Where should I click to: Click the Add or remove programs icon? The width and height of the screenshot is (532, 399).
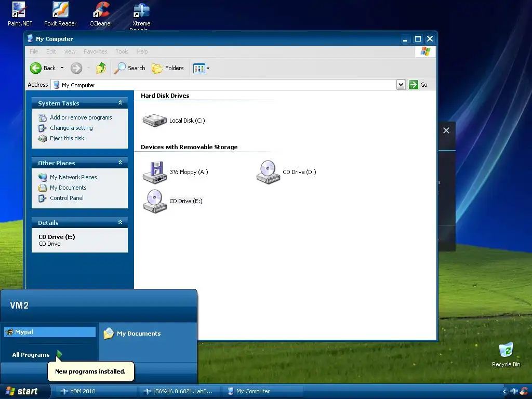click(x=43, y=118)
